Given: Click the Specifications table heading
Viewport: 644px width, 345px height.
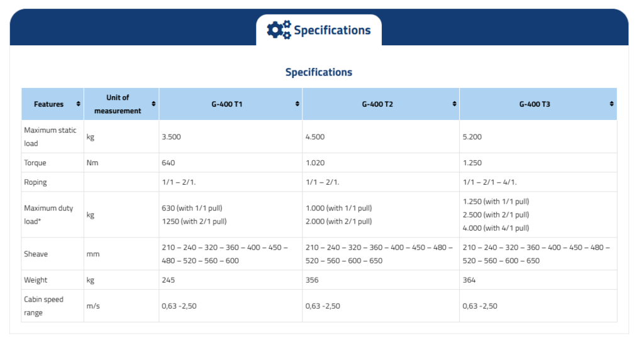Looking at the screenshot, I should coord(319,72).
